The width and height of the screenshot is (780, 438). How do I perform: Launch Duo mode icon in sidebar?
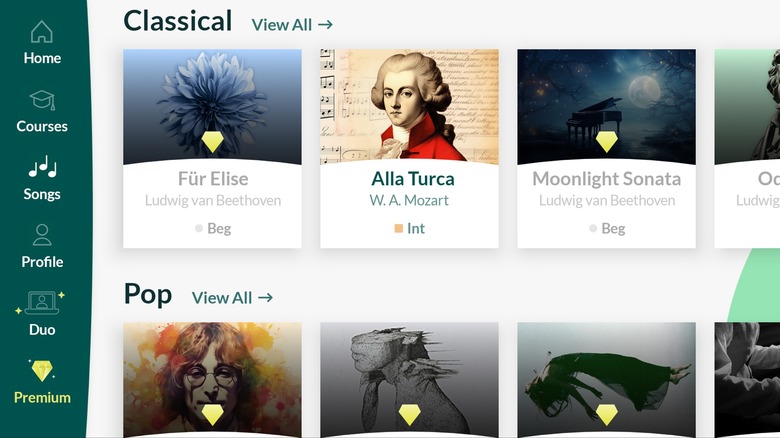pyautogui.click(x=42, y=303)
